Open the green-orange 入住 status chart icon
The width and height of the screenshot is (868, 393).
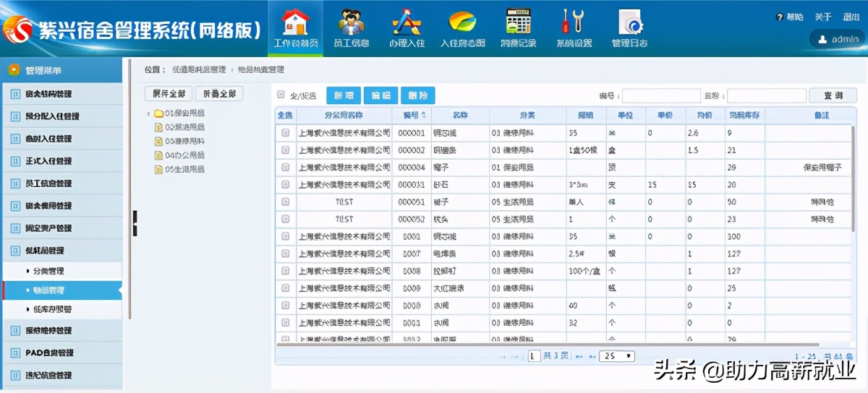point(462,22)
